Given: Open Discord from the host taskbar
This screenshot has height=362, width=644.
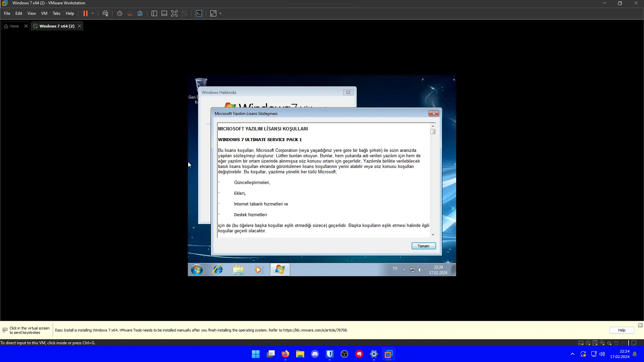Looking at the screenshot, I should [x=315, y=354].
